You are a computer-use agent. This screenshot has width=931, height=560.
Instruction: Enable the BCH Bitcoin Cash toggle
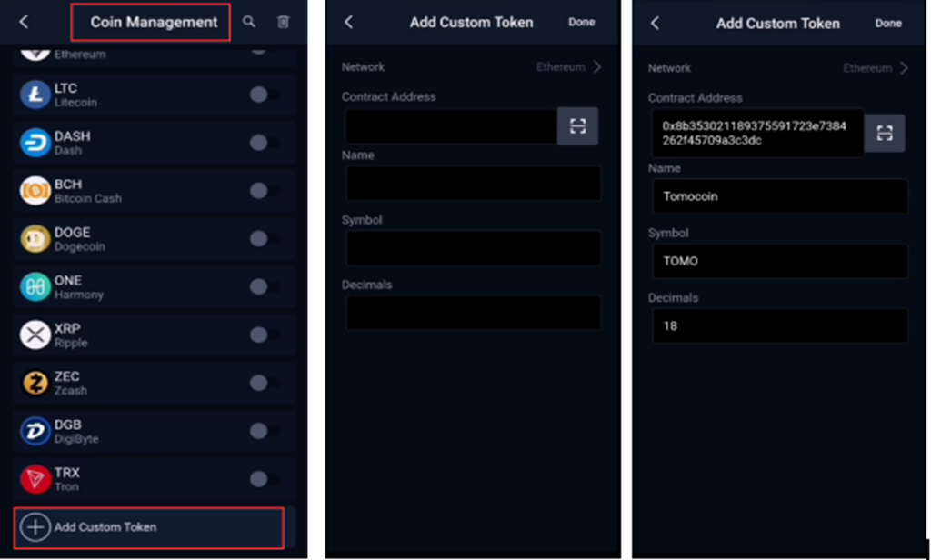tap(265, 191)
